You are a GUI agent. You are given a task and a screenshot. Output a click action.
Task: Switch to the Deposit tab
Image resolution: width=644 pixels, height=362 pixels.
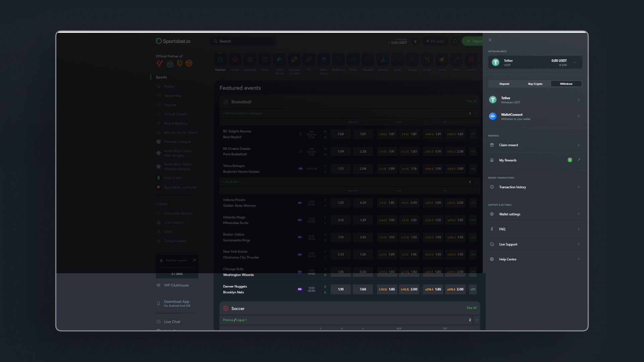click(504, 84)
